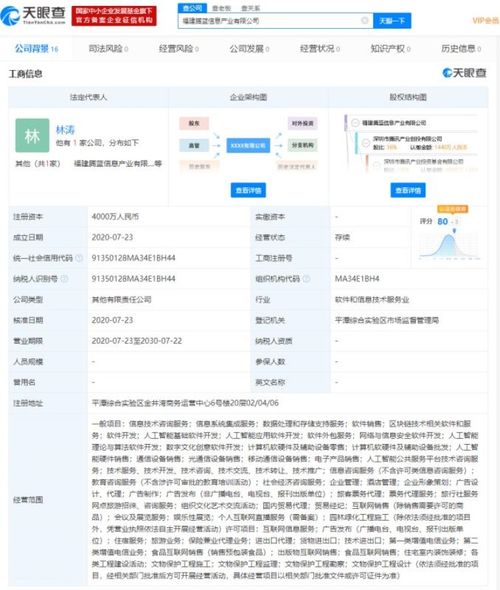Image resolution: width=500 pixels, height=590 pixels.
Task: Click the 分支机构 box in structure diagram
Action: 302,145
